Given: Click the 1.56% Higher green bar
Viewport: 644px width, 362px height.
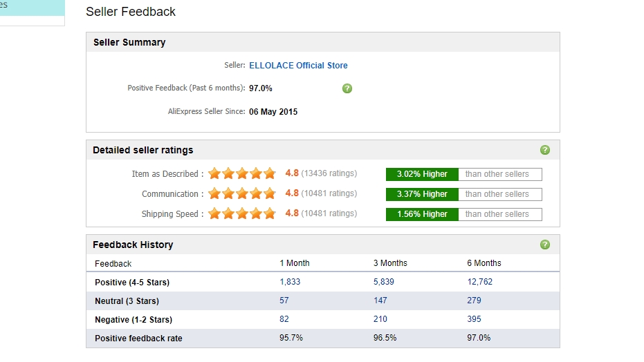Looking at the screenshot, I should 422,214.
